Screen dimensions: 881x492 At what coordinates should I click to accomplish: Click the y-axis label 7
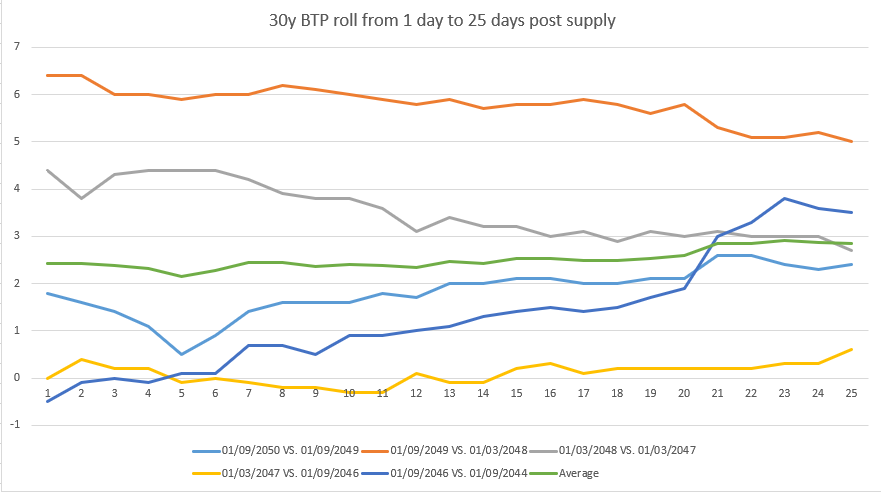click(16, 47)
